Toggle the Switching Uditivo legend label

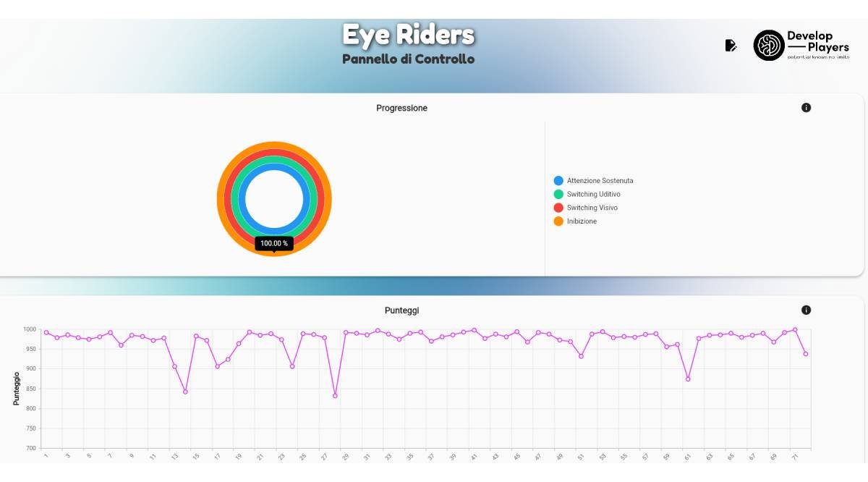pos(593,194)
